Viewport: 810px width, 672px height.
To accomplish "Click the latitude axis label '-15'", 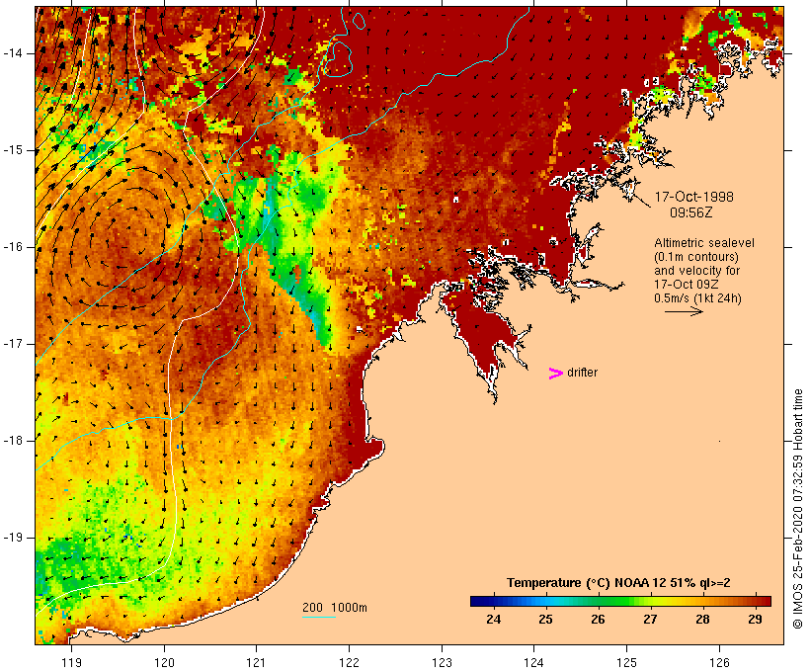I will [13, 150].
